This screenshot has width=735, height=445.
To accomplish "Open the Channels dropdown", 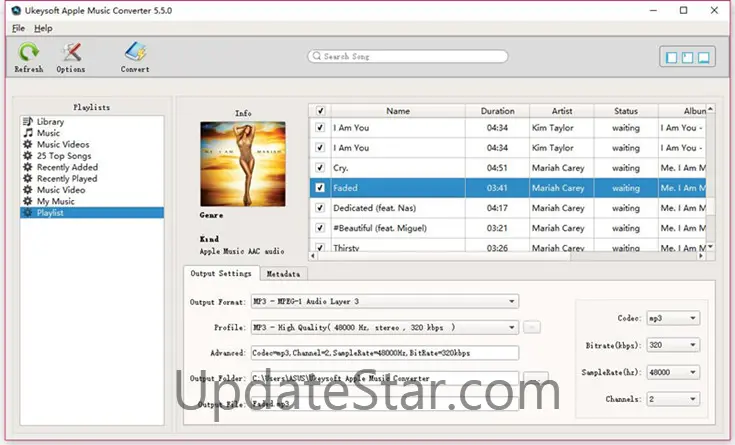I will pyautogui.click(x=673, y=399).
